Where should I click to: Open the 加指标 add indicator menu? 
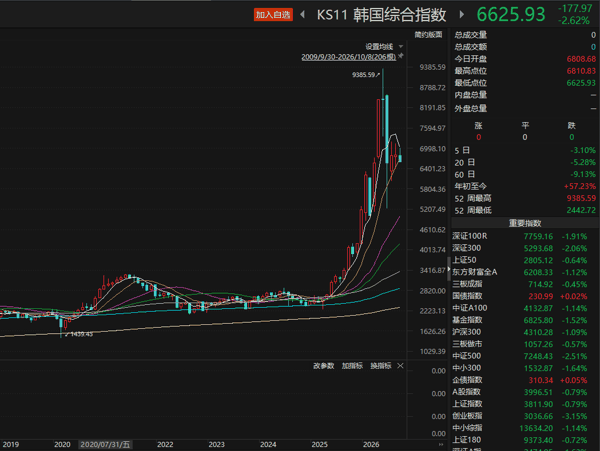point(352,366)
